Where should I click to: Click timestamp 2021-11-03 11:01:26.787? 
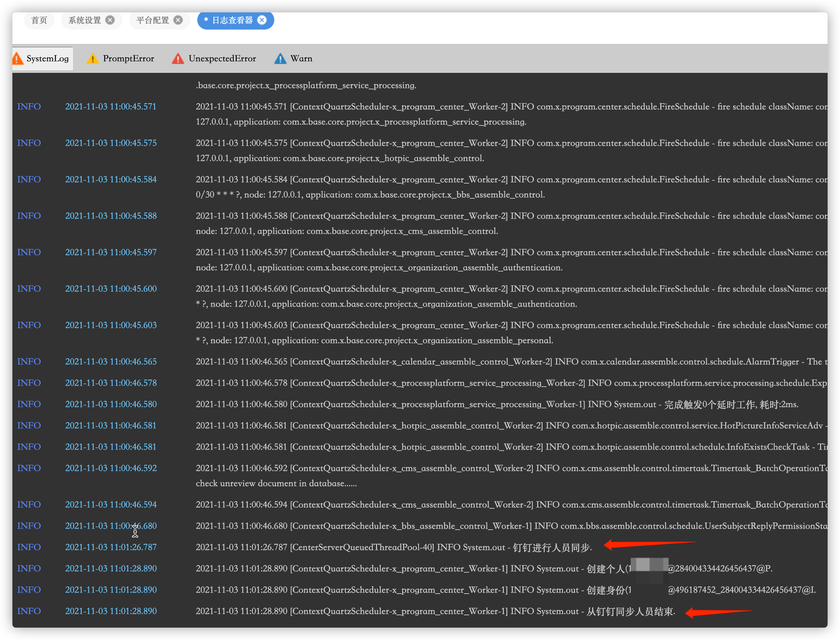(110, 547)
